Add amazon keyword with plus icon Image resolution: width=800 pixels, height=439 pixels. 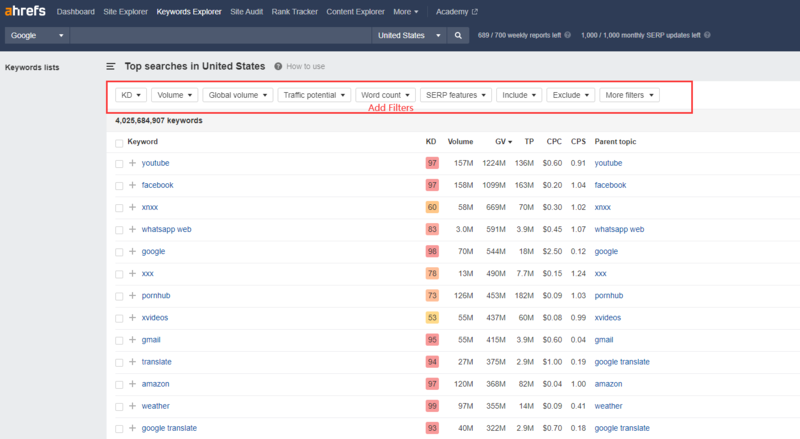coord(133,384)
